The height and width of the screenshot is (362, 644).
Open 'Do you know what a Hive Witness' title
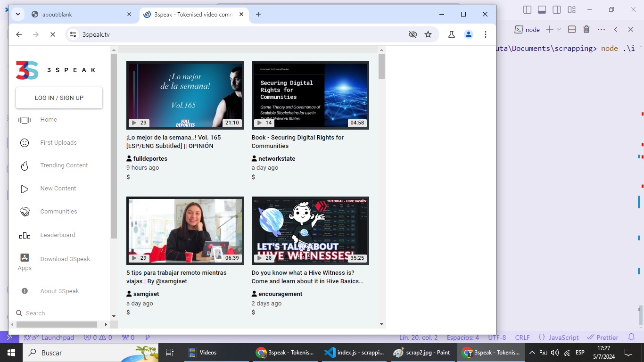[307, 277]
